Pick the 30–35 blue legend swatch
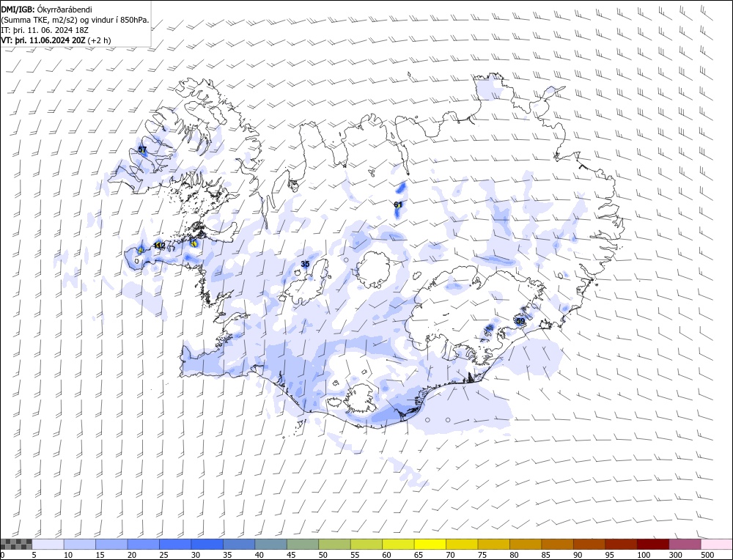This screenshot has width=733, height=560. 207,544
